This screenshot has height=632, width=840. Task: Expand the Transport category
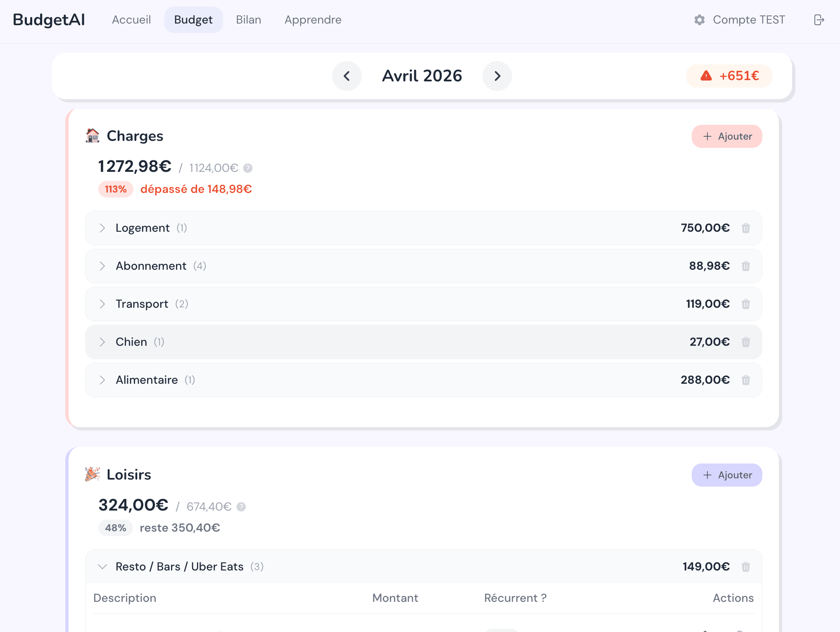[102, 304]
